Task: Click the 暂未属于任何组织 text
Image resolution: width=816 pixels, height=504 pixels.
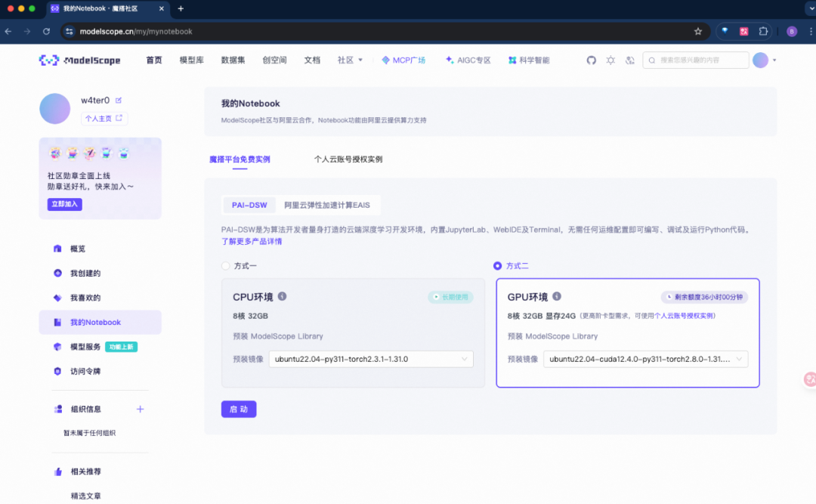Action: [x=89, y=433]
